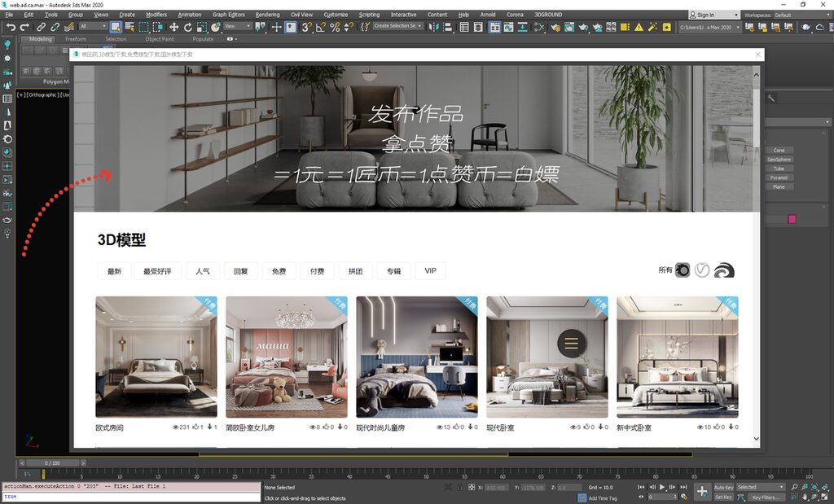The image size is (834, 504).
Task: Click the Undo arrow icon
Action: [x=10, y=27]
